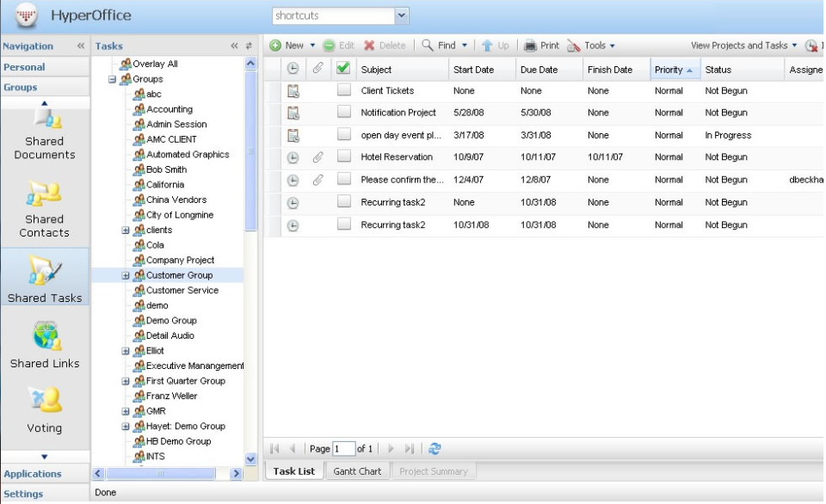This screenshot has height=504, width=826.
Task: Open the New button dropdown arrow
Action: (312, 46)
